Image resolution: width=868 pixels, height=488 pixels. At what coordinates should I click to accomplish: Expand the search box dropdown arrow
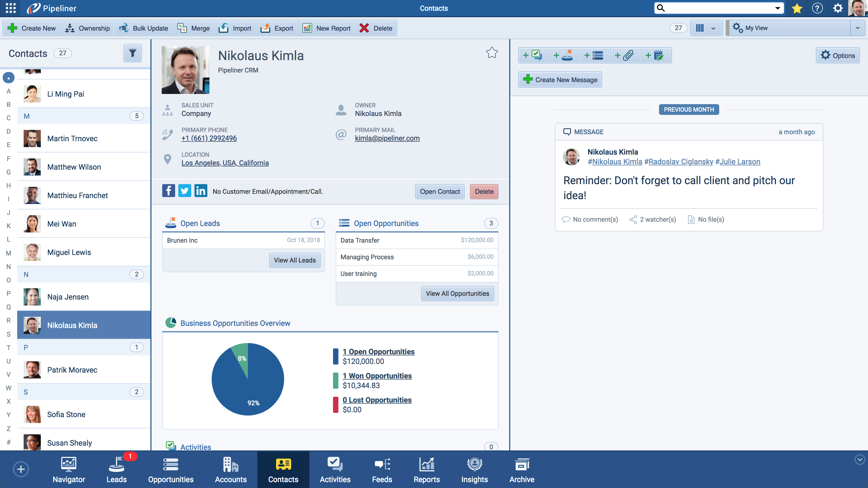[777, 8]
